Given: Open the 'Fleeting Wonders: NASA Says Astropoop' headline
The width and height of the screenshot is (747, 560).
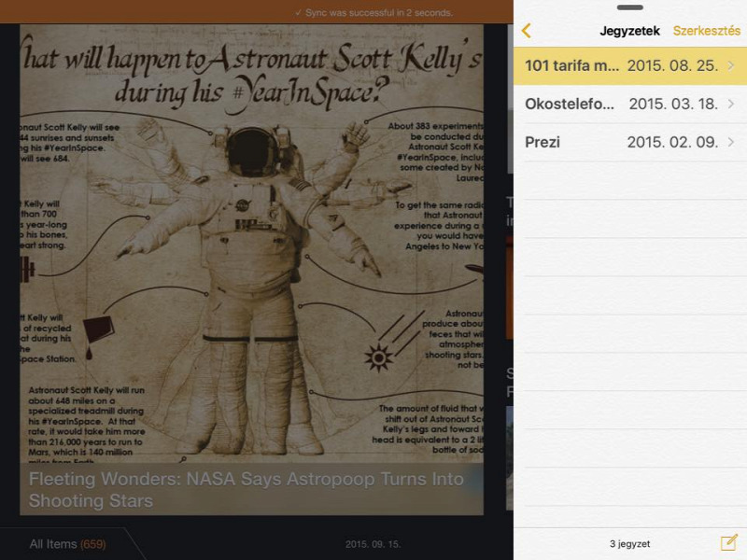Looking at the screenshot, I should point(246,489).
